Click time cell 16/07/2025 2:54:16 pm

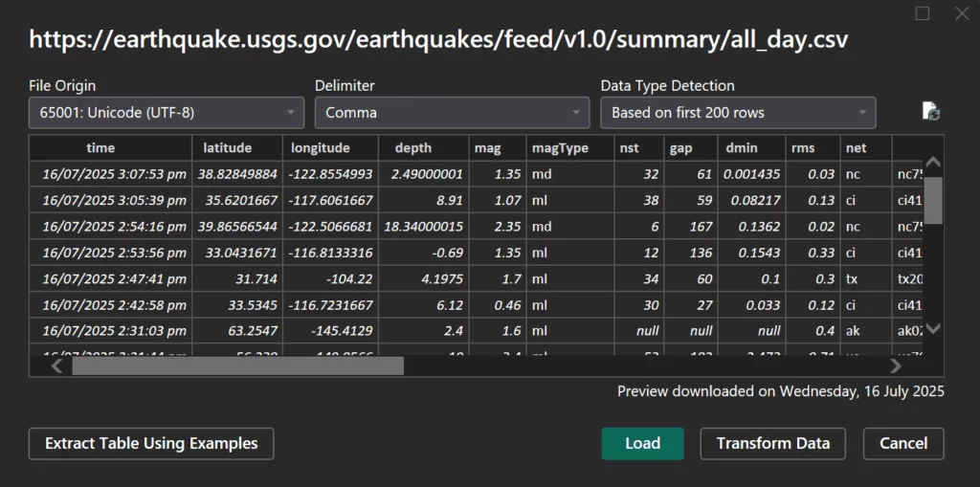point(111,227)
